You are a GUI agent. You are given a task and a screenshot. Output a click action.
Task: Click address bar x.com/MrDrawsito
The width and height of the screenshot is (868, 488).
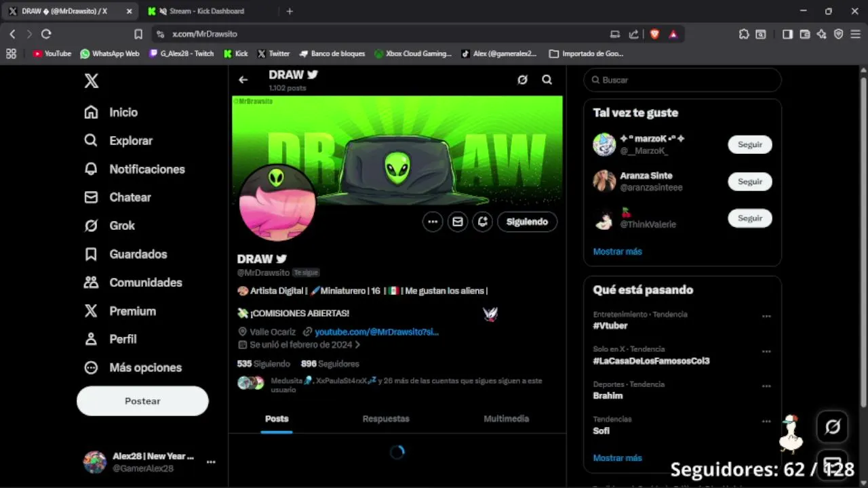[205, 34]
